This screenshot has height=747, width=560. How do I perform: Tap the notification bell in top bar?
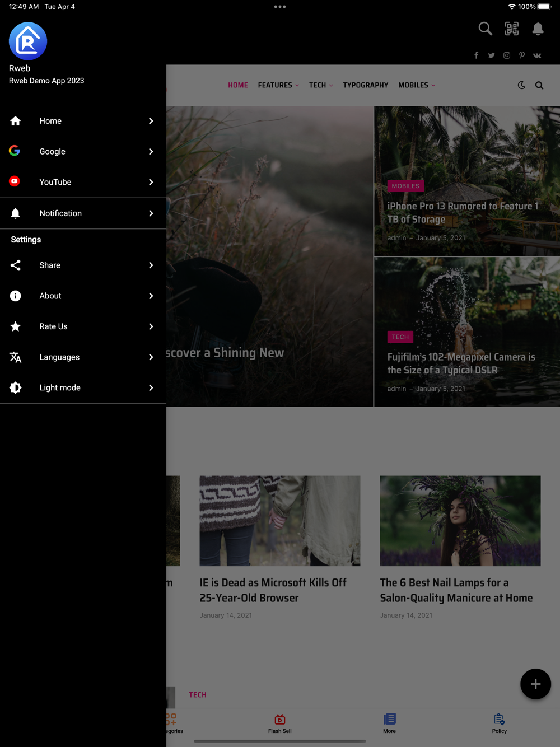[x=538, y=29]
